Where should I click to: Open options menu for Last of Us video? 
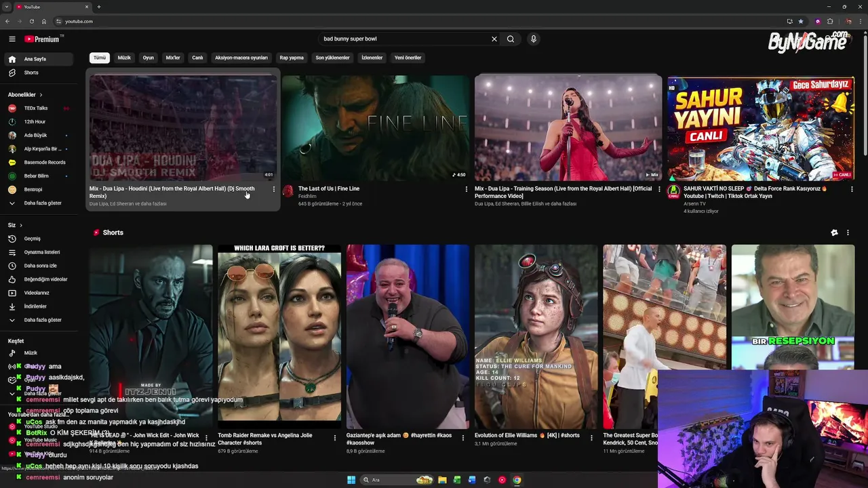coord(467,189)
